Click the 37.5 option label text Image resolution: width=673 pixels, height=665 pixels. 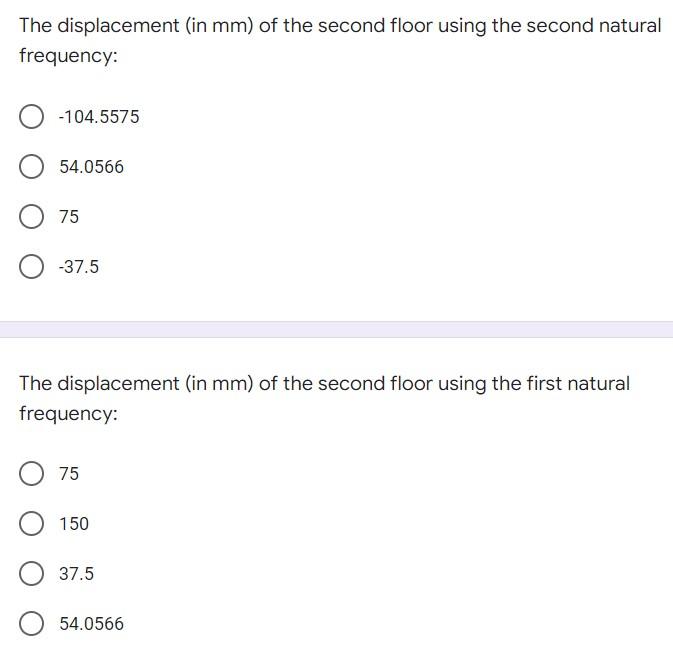(x=76, y=574)
